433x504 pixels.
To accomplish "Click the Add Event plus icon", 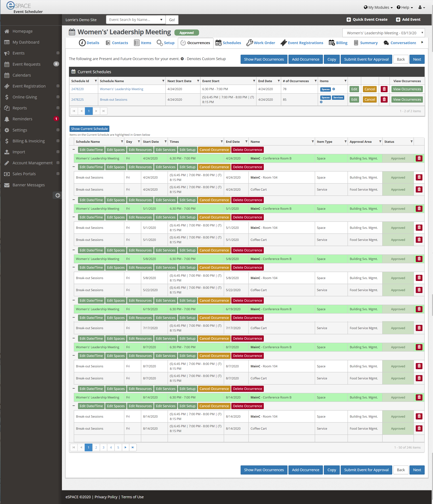I will tap(398, 20).
